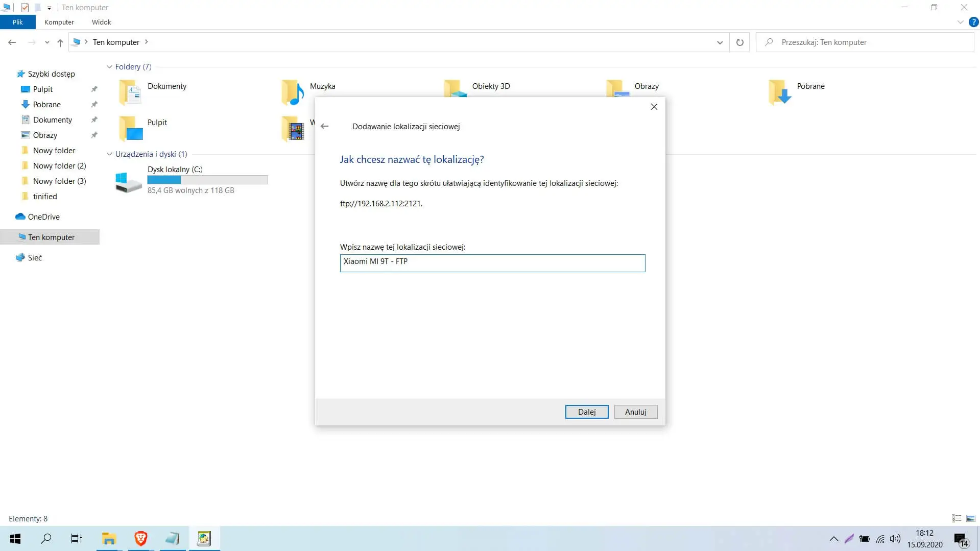Click the up-one-level arrow icon
The image size is (980, 551).
pos(60,43)
